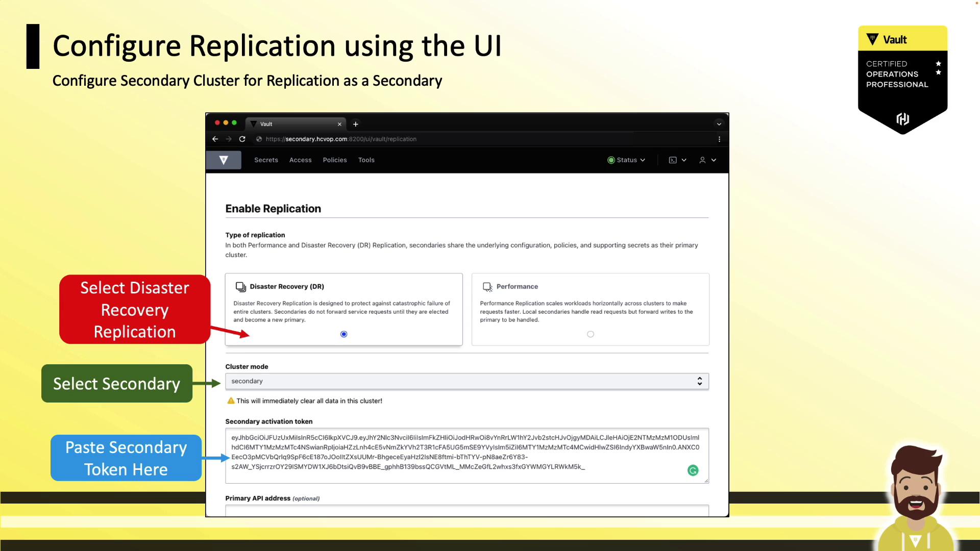Image resolution: width=980 pixels, height=551 pixels.
Task: Open the Cluster mode dropdown
Action: click(467, 381)
